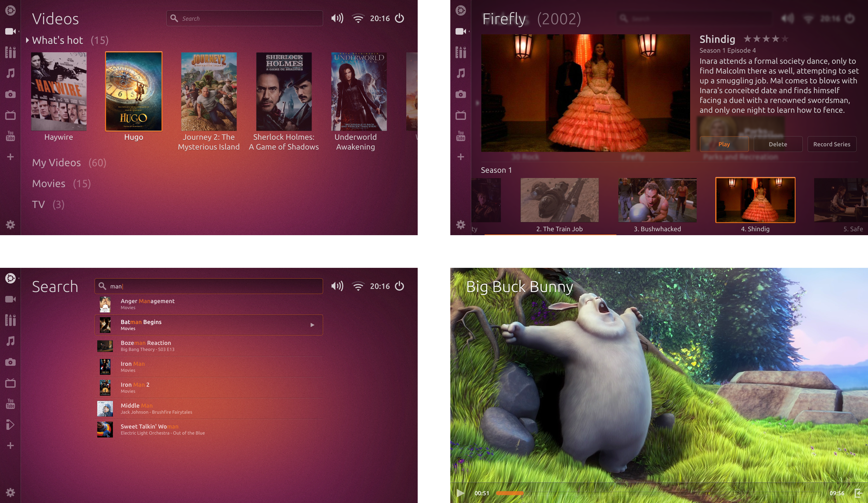The image size is (868, 503).
Task: Open music lens in Firefly screen sidebar
Action: [460, 73]
